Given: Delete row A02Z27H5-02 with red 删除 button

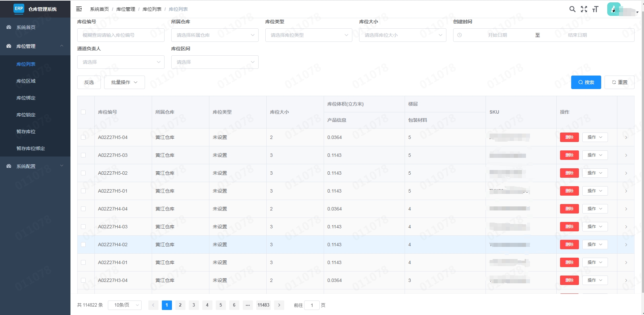Looking at the screenshot, I should [x=569, y=173].
